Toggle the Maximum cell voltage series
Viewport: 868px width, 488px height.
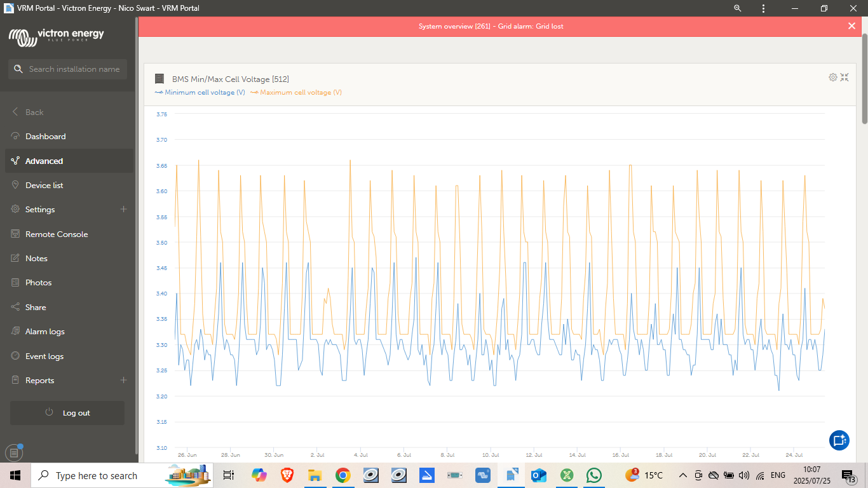tap(296, 93)
